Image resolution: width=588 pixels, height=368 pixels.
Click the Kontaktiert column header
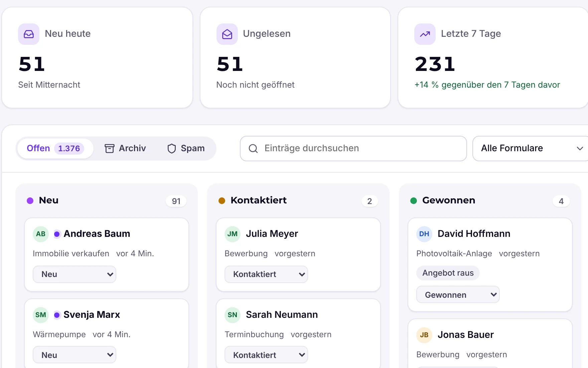click(259, 200)
